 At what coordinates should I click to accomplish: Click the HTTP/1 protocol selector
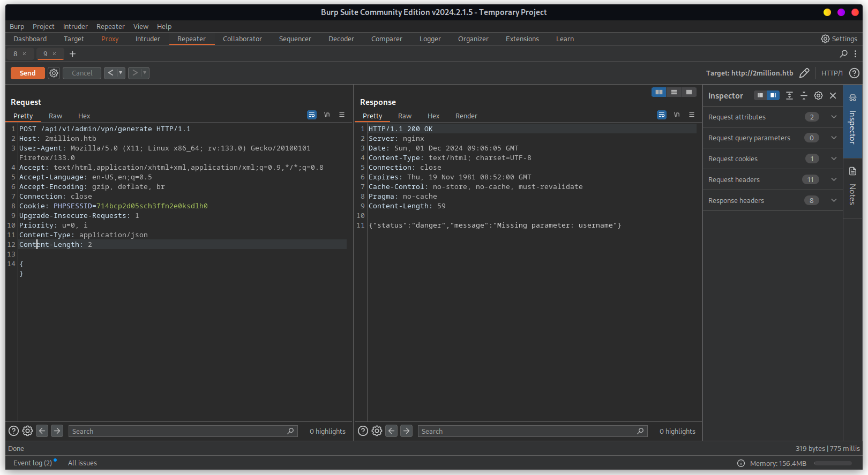click(x=832, y=73)
